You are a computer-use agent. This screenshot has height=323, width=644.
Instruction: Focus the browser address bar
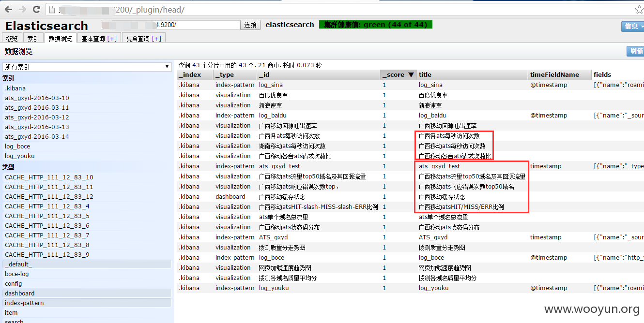point(339,10)
